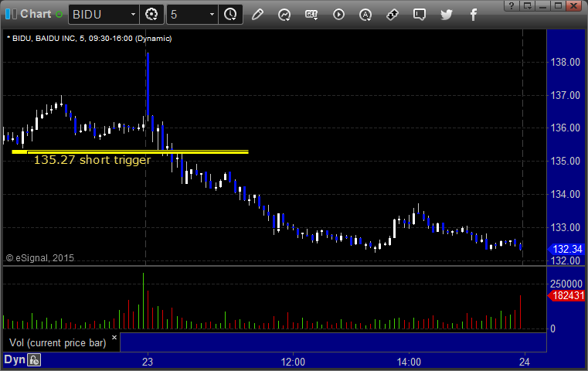The width and height of the screenshot is (588, 371).
Task: Toggle the scale lock icon beside Dyn
Action: [34, 360]
